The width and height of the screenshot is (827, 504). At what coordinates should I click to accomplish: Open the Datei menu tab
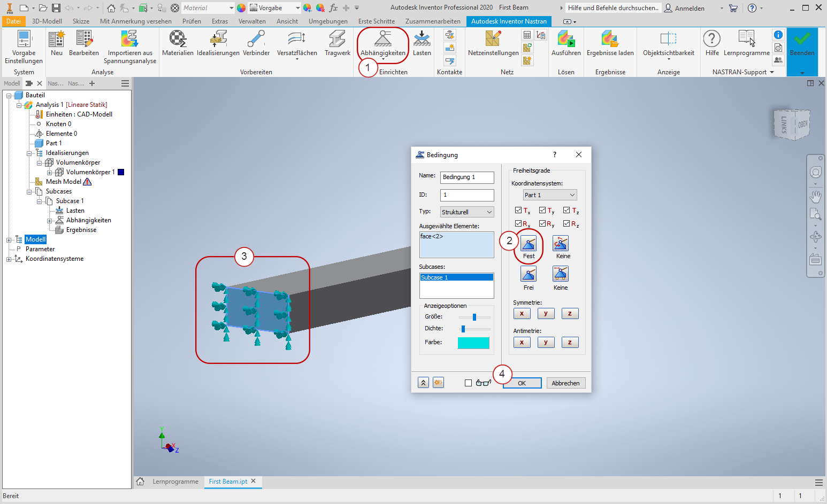14,21
